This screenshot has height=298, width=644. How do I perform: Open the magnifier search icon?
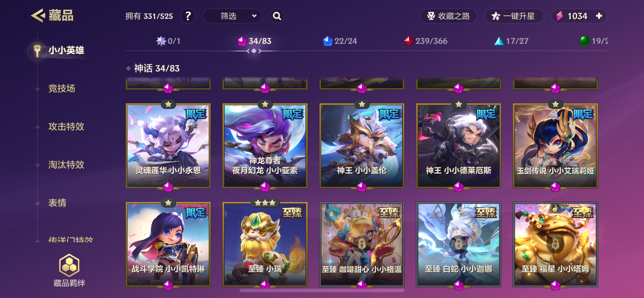[277, 16]
